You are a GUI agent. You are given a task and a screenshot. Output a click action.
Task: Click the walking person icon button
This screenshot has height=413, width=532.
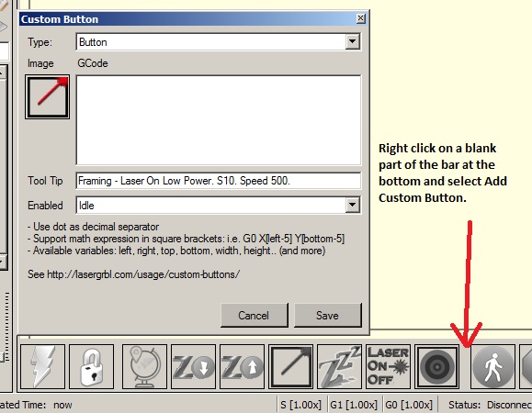pyautogui.click(x=492, y=366)
